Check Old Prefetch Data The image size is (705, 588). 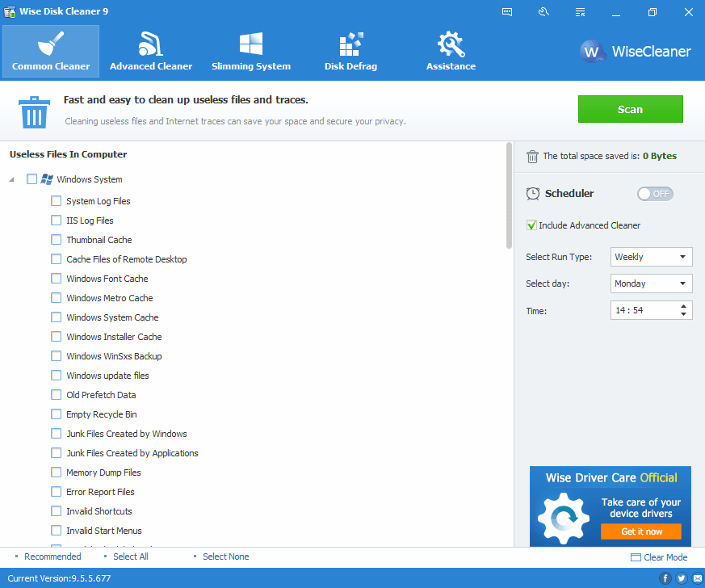tap(57, 395)
